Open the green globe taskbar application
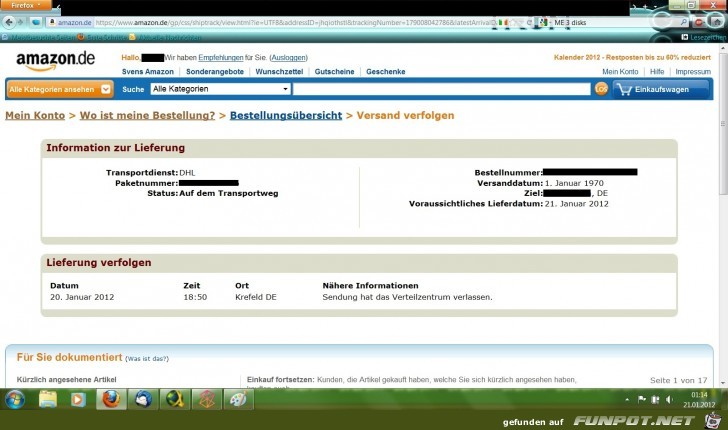Image resolution: width=728 pixels, height=430 pixels. point(175,399)
